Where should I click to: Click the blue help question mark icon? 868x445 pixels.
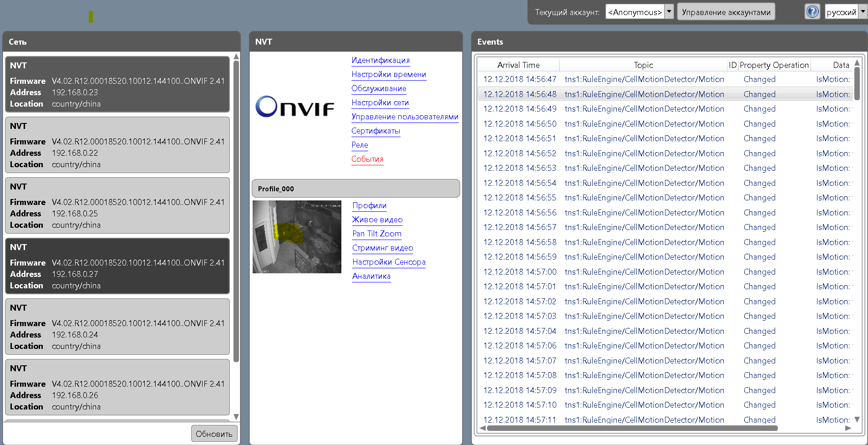click(x=812, y=12)
